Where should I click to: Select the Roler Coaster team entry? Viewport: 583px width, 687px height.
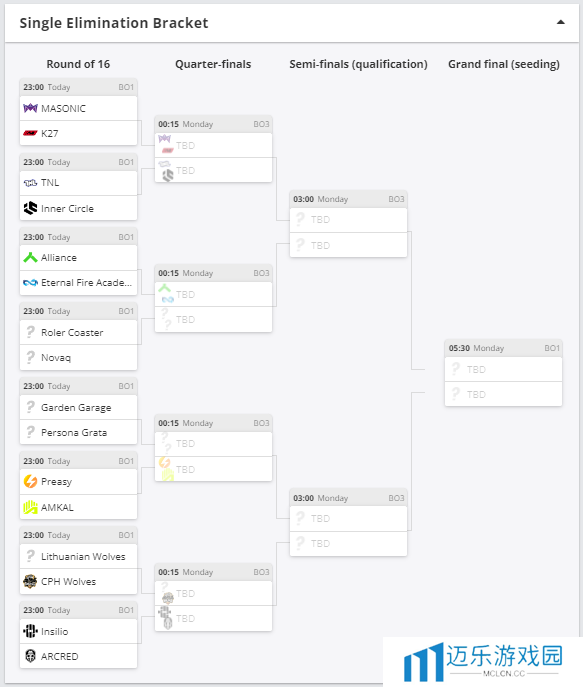pos(78,333)
